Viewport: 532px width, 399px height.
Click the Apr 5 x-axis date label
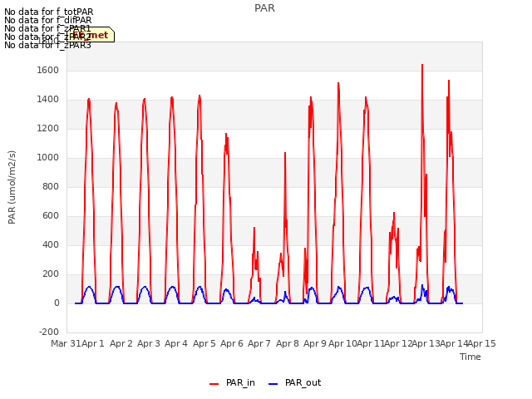(204, 343)
